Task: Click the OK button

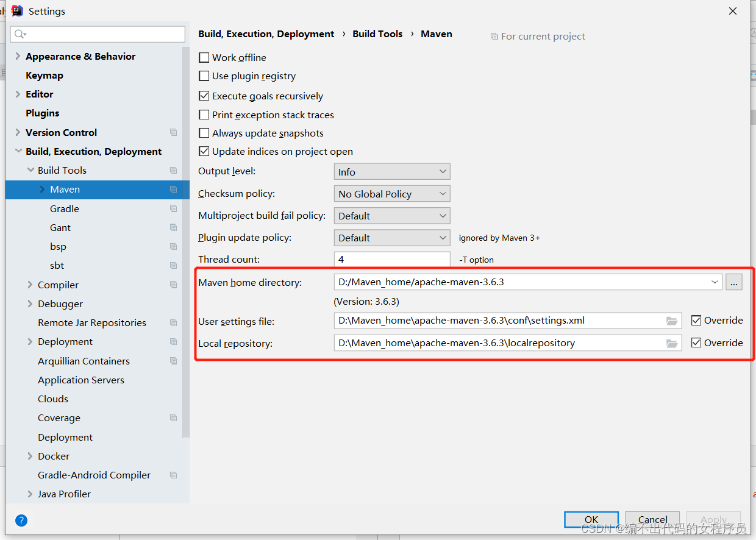Action: click(591, 519)
